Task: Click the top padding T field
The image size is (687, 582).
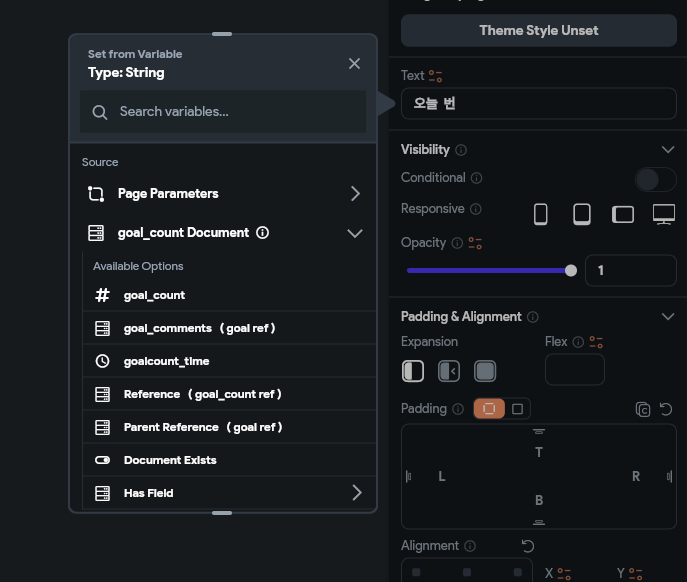Action: (539, 452)
